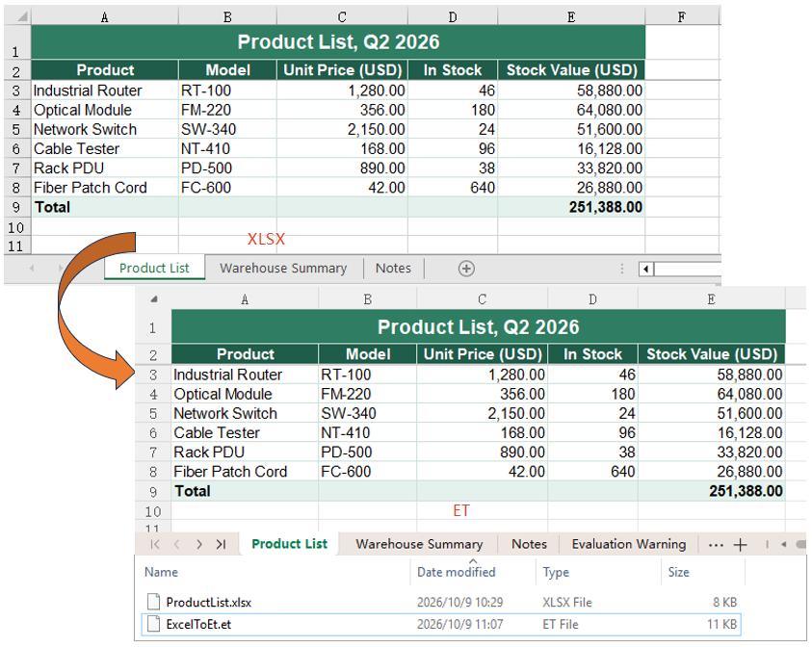Select row 9 header in XLSX sheet

point(16,207)
